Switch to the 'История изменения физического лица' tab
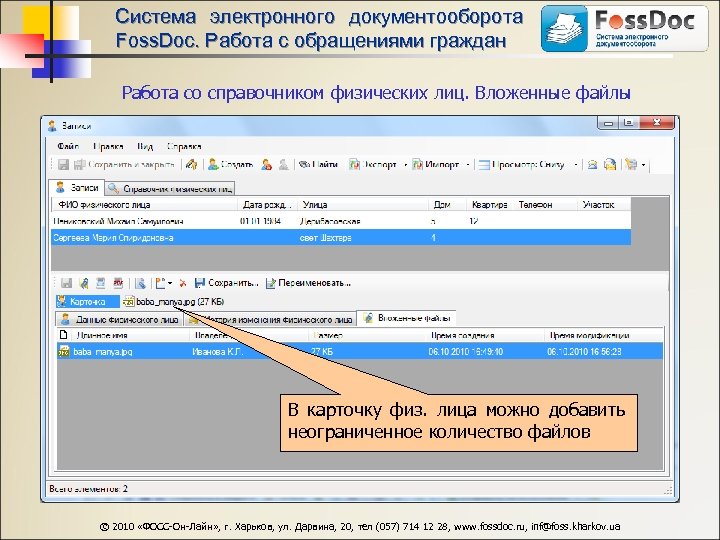The width and height of the screenshot is (720, 540). pyautogui.click(x=270, y=319)
